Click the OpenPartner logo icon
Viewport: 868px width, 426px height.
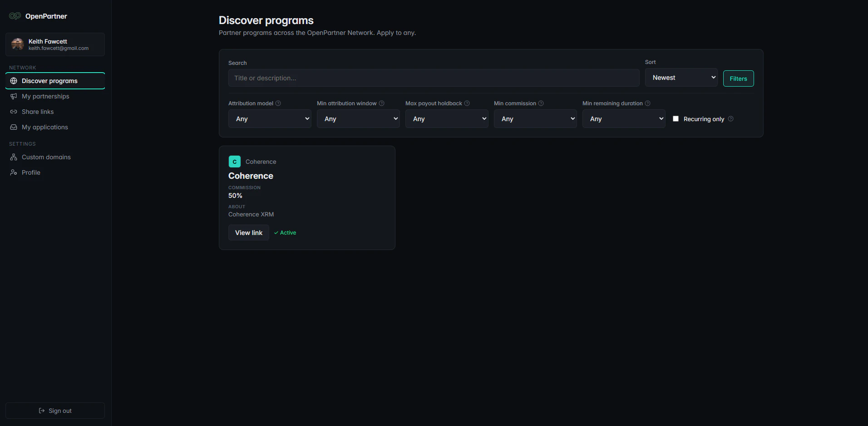[x=15, y=16]
